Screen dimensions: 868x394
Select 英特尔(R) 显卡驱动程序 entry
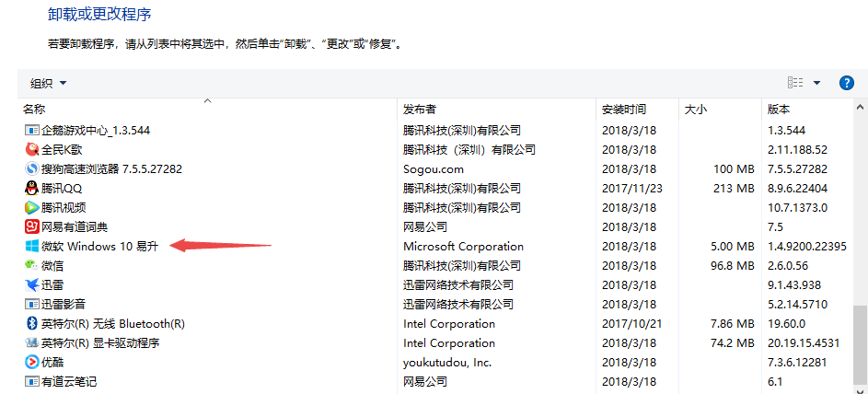(100, 343)
